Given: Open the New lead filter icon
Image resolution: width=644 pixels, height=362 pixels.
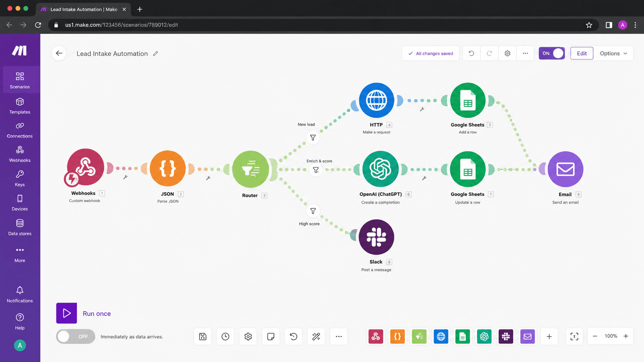Looking at the screenshot, I should [313, 137].
